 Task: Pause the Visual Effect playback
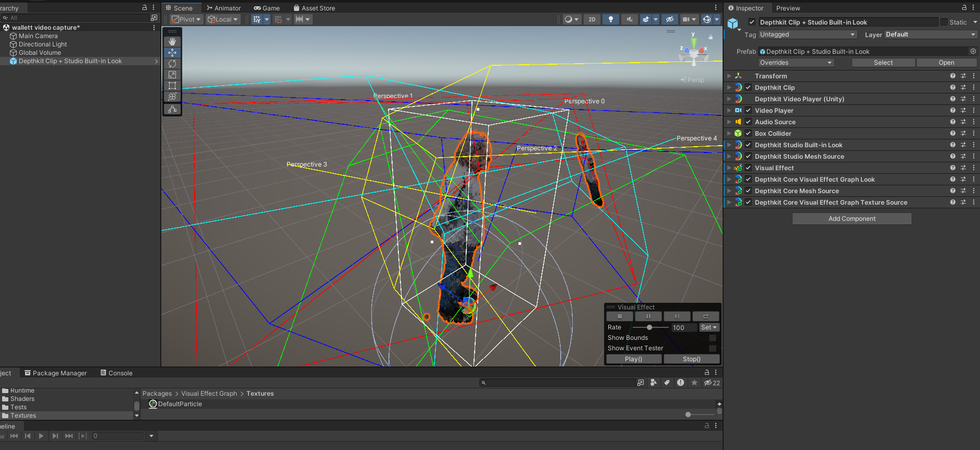point(648,316)
